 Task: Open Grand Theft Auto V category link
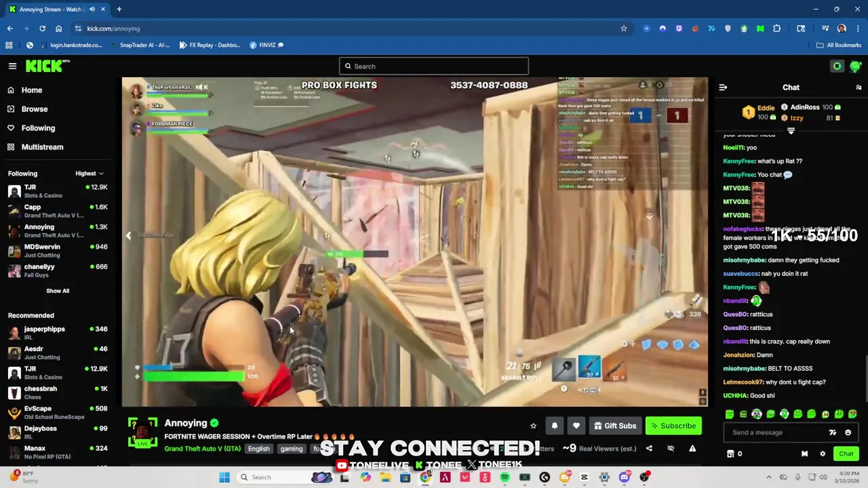pos(202,449)
